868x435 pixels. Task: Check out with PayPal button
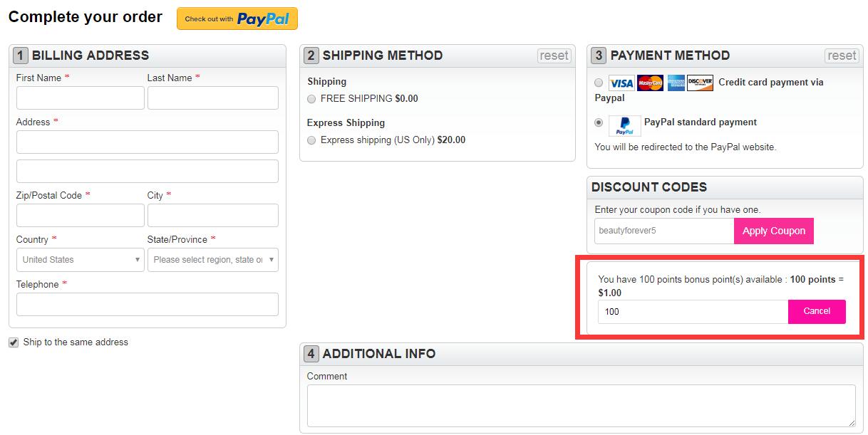point(237,19)
